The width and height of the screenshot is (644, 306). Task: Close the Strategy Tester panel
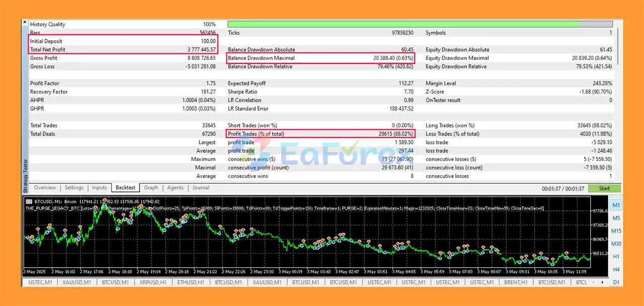(x=25, y=23)
